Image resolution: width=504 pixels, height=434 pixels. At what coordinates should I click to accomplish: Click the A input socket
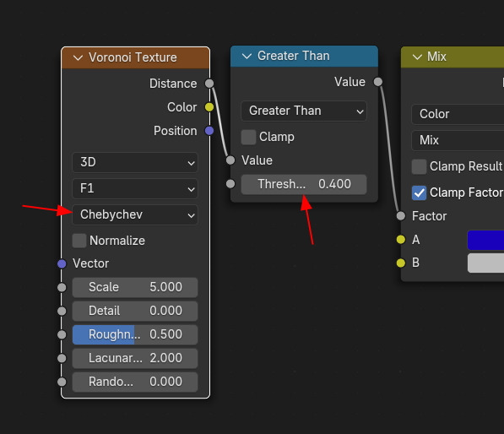pos(401,240)
